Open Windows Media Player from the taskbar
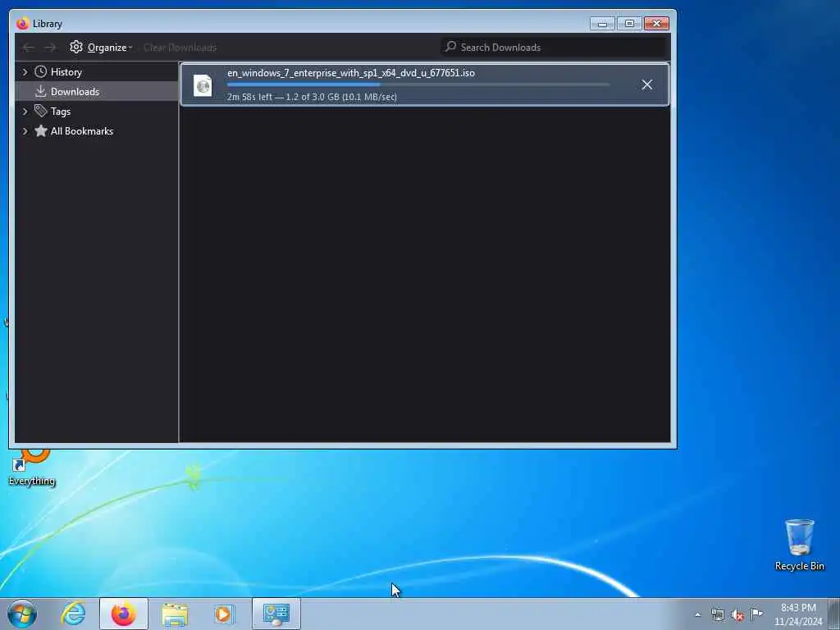 pyautogui.click(x=225, y=614)
